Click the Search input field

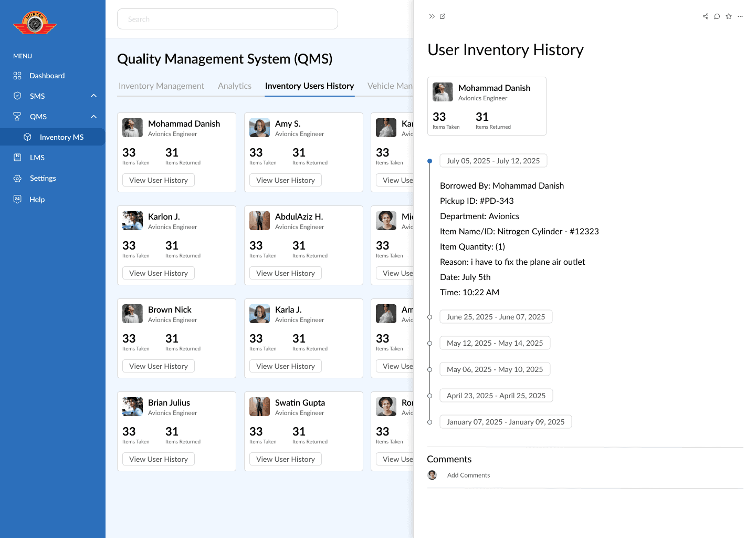click(x=227, y=19)
